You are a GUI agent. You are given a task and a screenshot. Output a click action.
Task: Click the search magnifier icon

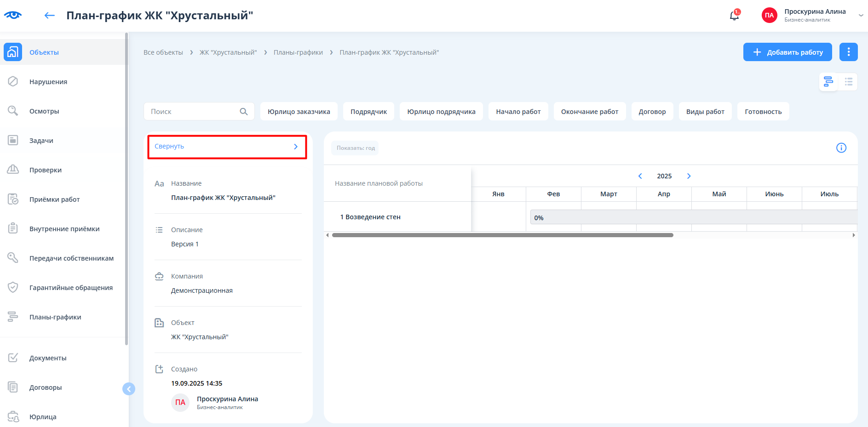click(244, 112)
